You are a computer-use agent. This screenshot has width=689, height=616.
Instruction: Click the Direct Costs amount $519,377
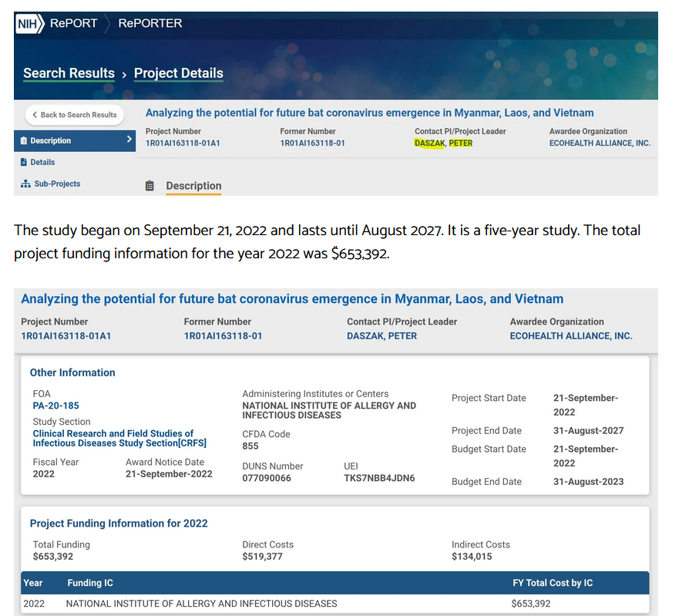tap(262, 557)
